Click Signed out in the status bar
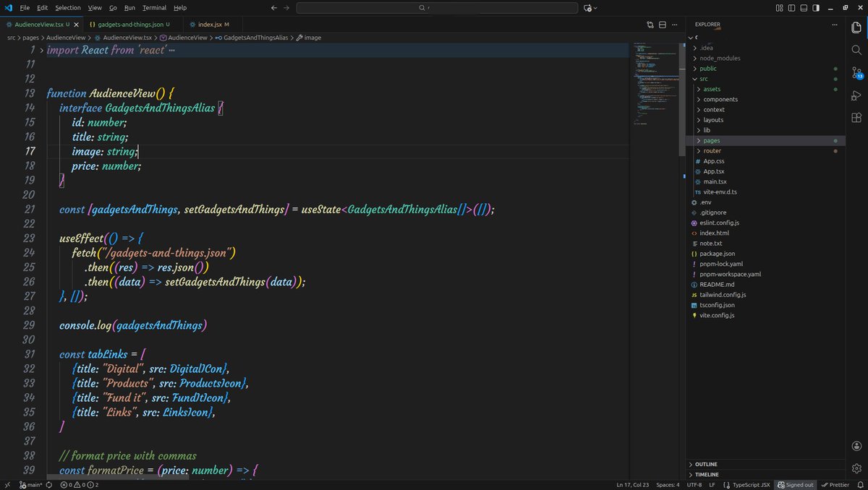The height and width of the screenshot is (490, 868). 796,485
